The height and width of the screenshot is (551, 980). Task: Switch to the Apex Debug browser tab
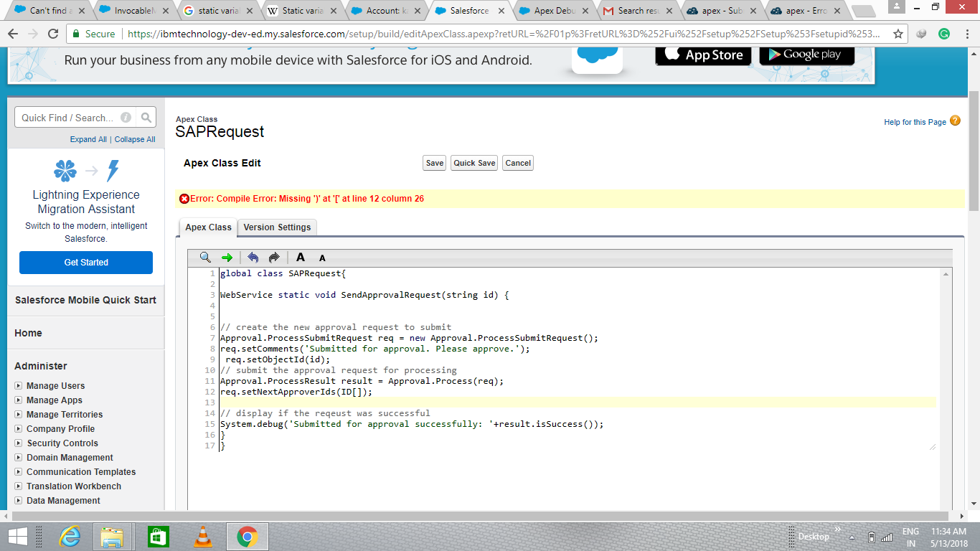click(555, 11)
